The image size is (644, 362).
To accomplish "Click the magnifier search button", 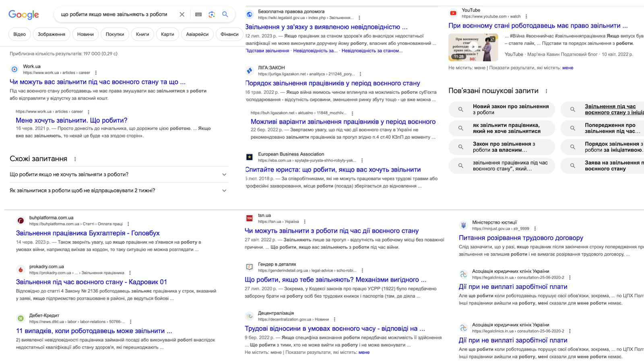I will [225, 14].
